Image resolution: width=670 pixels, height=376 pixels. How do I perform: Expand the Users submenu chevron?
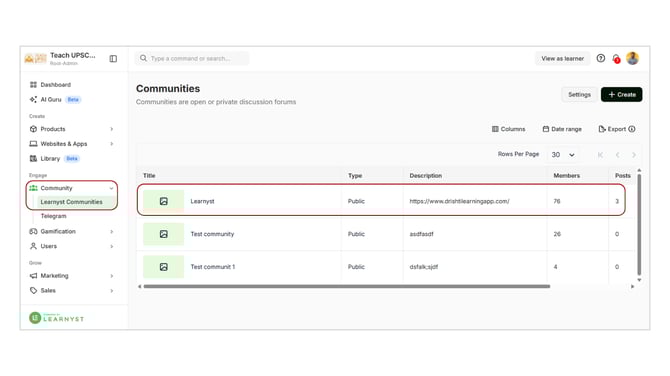(112, 246)
